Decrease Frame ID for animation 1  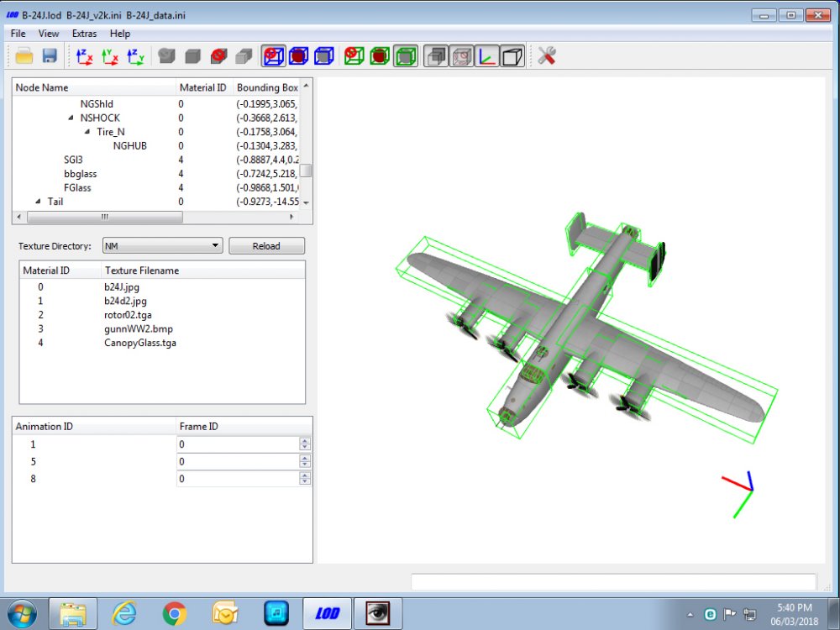pyautogui.click(x=305, y=448)
